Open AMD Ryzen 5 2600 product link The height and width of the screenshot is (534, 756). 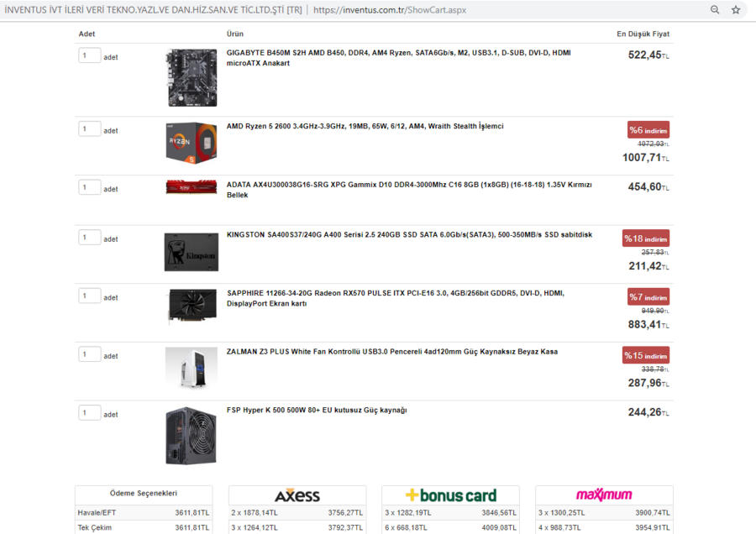point(365,126)
